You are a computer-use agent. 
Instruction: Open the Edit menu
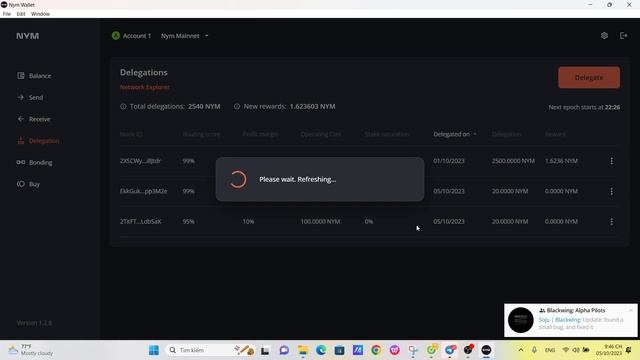[21, 14]
